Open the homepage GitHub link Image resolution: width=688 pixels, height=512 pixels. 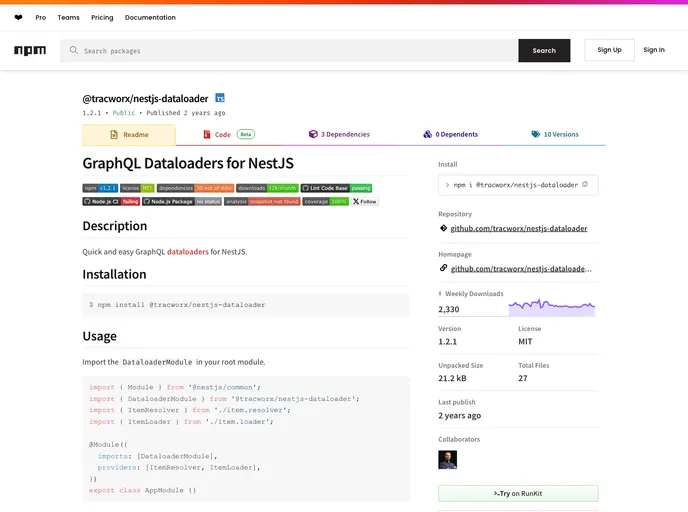tap(521, 269)
